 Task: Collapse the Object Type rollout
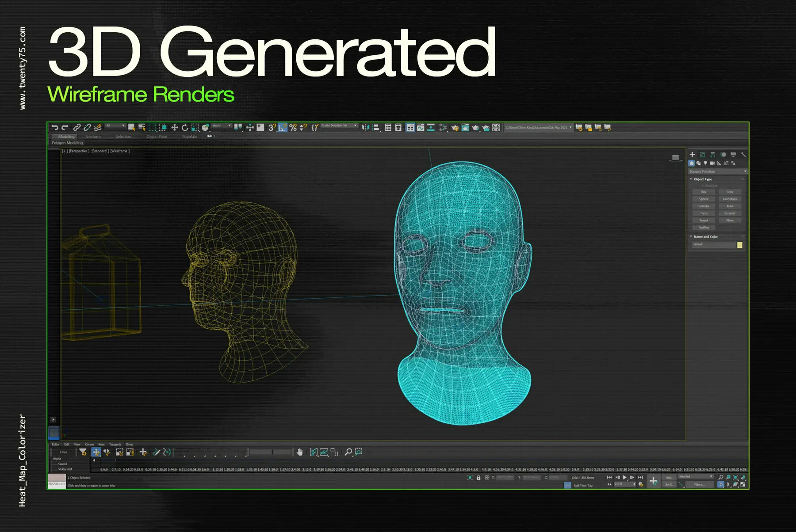pos(691,179)
